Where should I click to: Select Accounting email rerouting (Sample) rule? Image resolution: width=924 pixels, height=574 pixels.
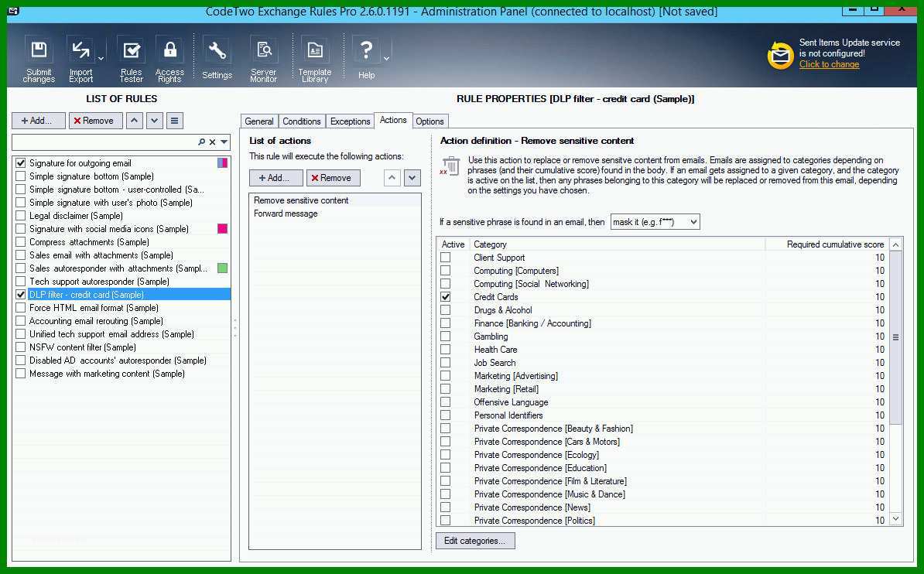96,321
